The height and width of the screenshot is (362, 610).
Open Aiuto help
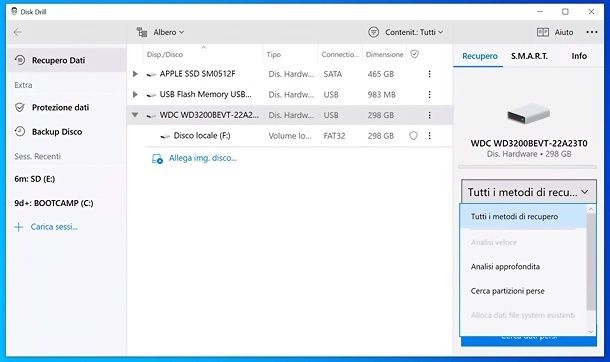564,32
